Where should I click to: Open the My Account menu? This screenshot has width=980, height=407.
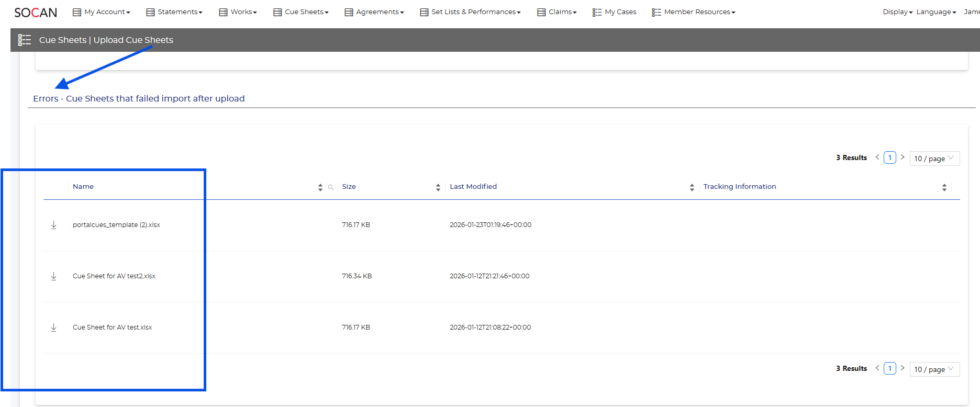point(102,12)
